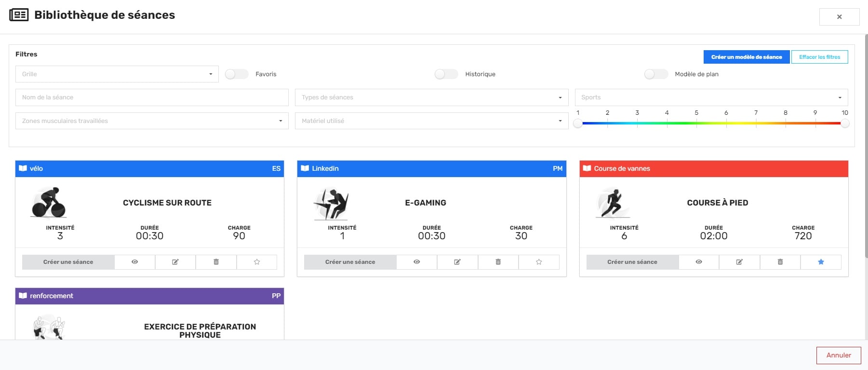
Task: Click the Bibliothèque de séances title icon
Action: [x=19, y=15]
